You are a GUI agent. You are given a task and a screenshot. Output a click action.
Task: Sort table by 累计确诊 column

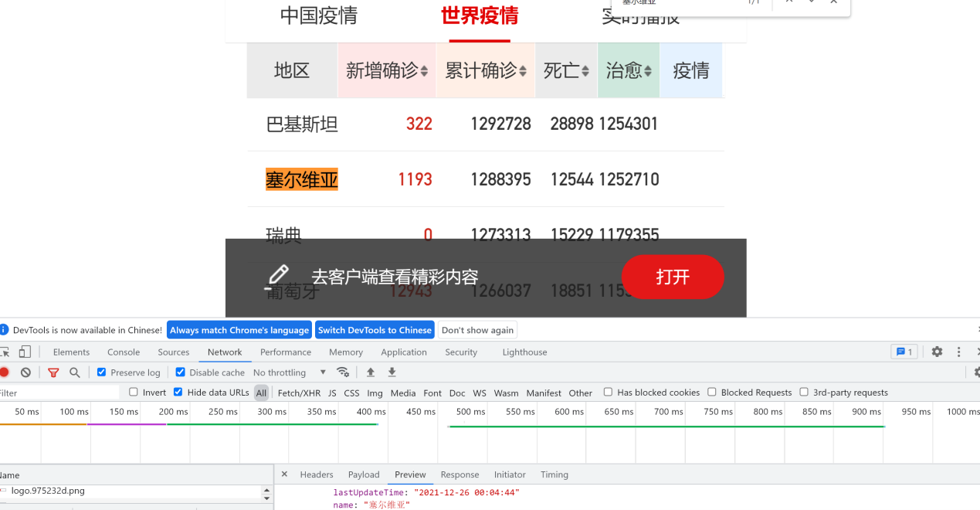pos(486,71)
